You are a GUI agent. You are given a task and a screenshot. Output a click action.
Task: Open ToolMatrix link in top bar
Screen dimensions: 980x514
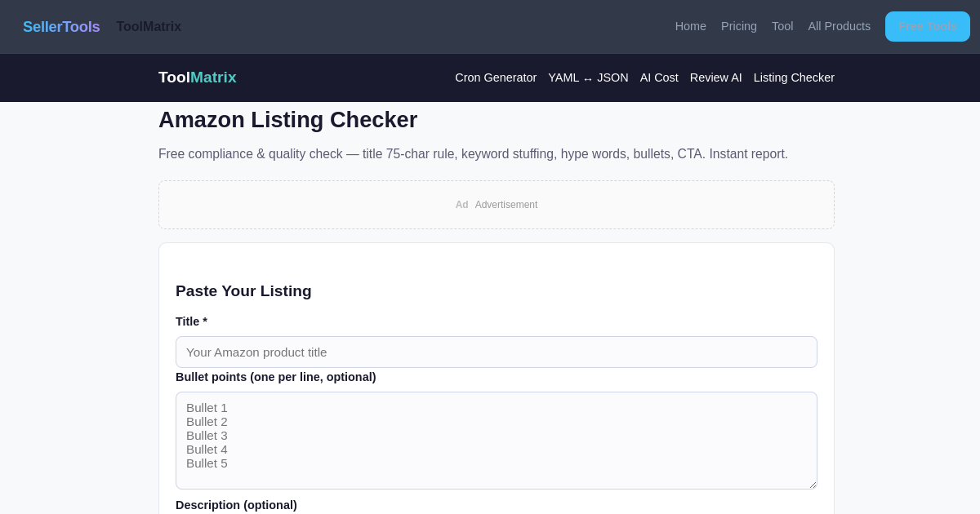149,27
